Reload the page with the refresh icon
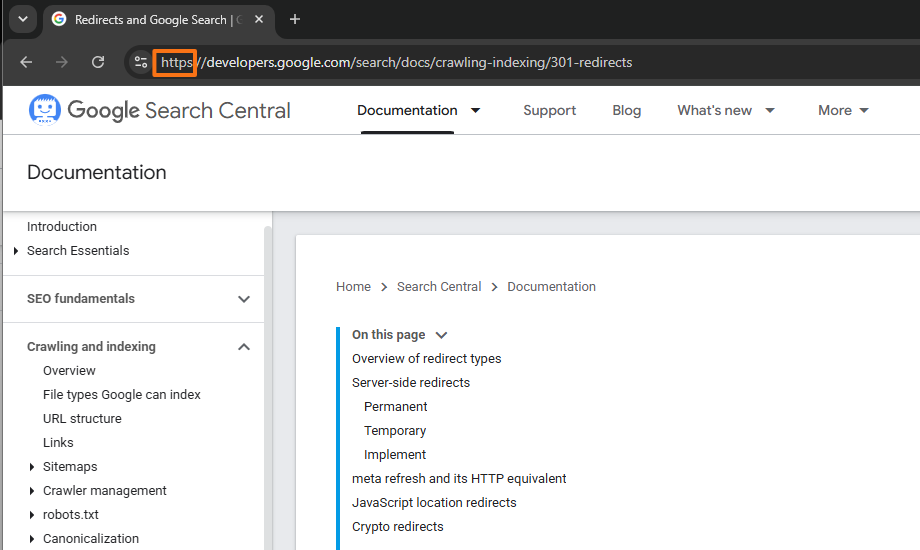The width and height of the screenshot is (920, 550). pos(98,62)
